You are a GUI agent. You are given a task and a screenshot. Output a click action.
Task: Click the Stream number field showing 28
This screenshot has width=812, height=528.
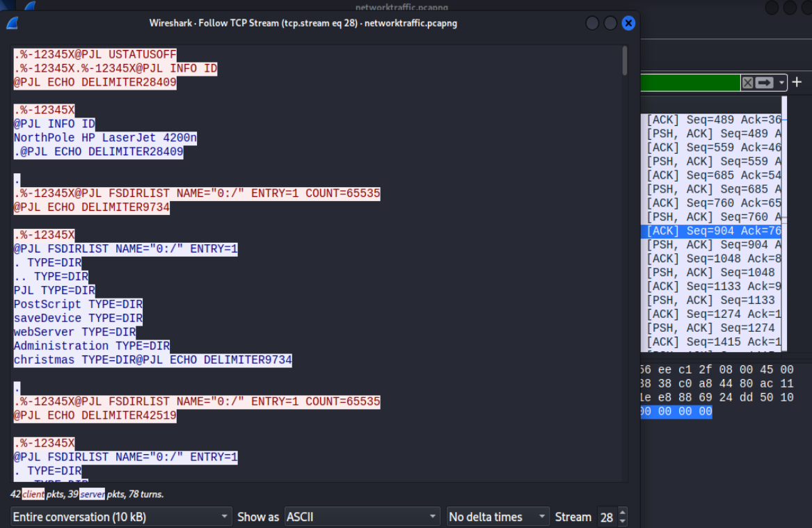click(607, 517)
